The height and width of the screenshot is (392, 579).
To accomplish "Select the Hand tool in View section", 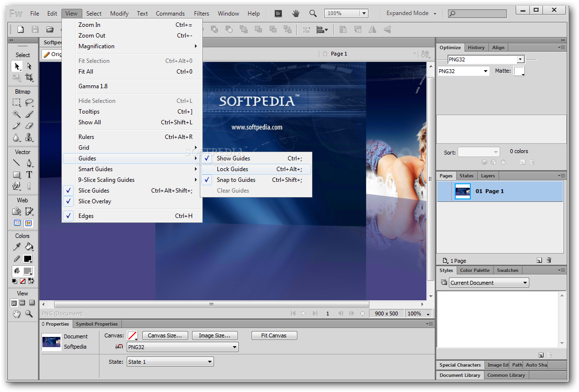I will [x=17, y=314].
